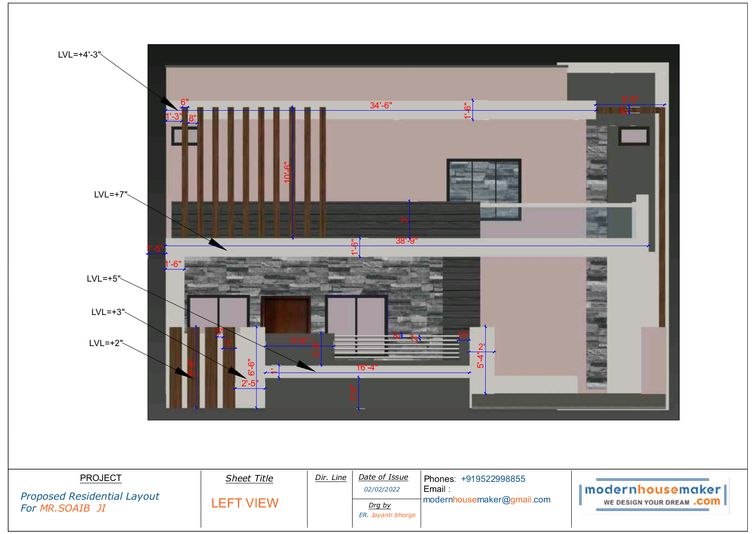This screenshot has height=534, width=756.
Task: Select the 10'-6" vertical dimension
Action: [x=287, y=172]
